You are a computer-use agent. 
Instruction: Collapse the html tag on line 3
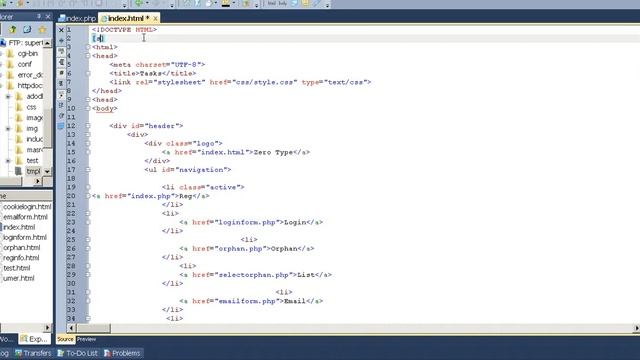[x=88, y=47]
